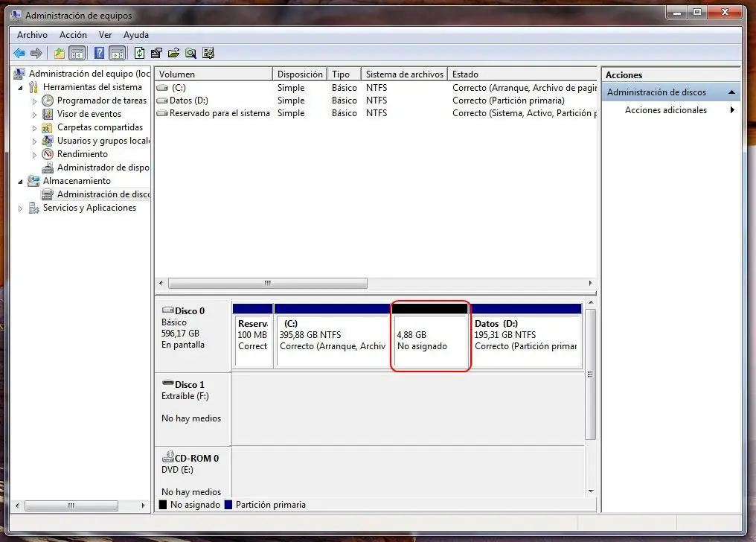Open the Properties toolbar icon
Viewport: 756px width, 542px height.
point(156,53)
